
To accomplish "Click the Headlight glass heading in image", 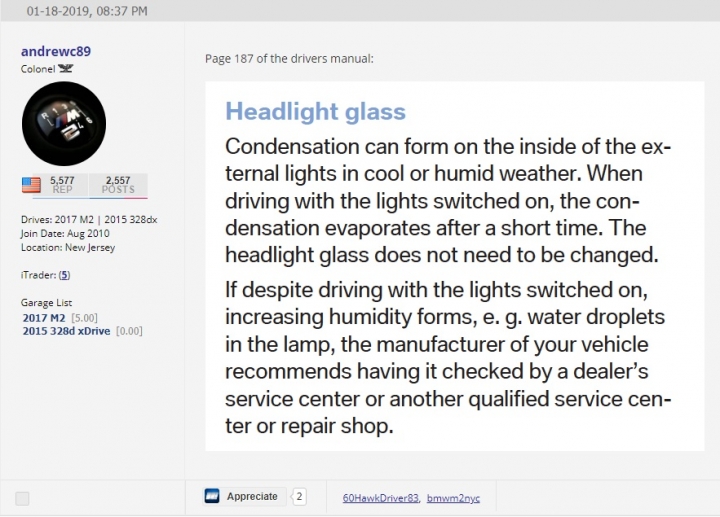I will coord(315,112).
